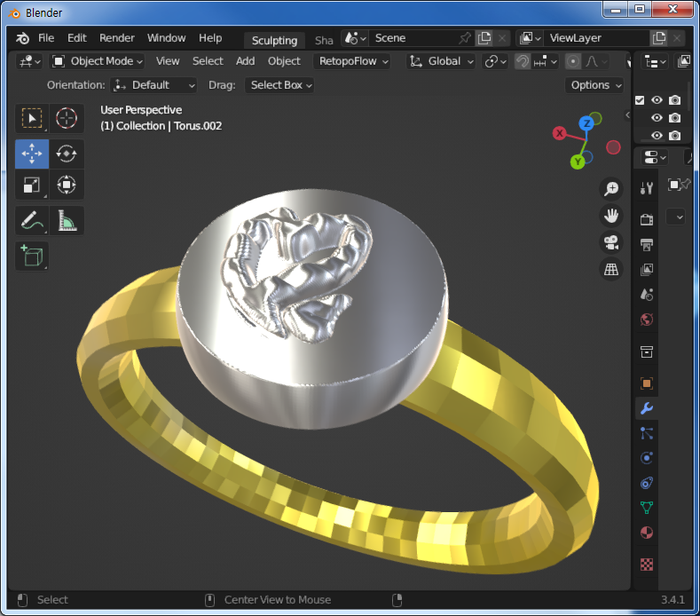Select the Measure tool
This screenshot has width=700, height=616.
point(67,220)
